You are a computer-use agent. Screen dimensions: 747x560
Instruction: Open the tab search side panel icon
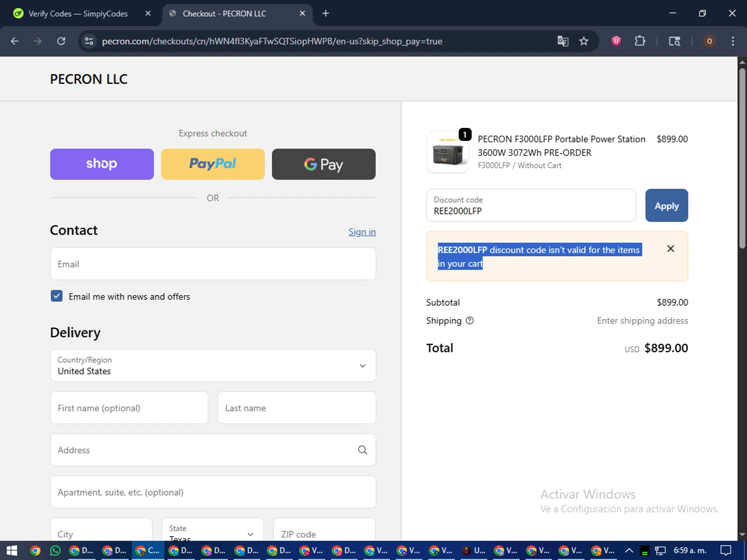pos(674,41)
